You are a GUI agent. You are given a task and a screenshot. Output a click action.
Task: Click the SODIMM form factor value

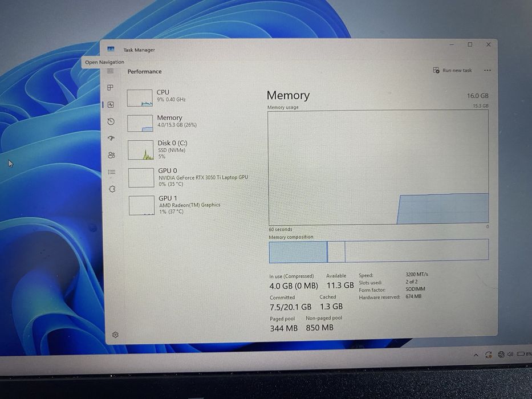click(x=415, y=289)
